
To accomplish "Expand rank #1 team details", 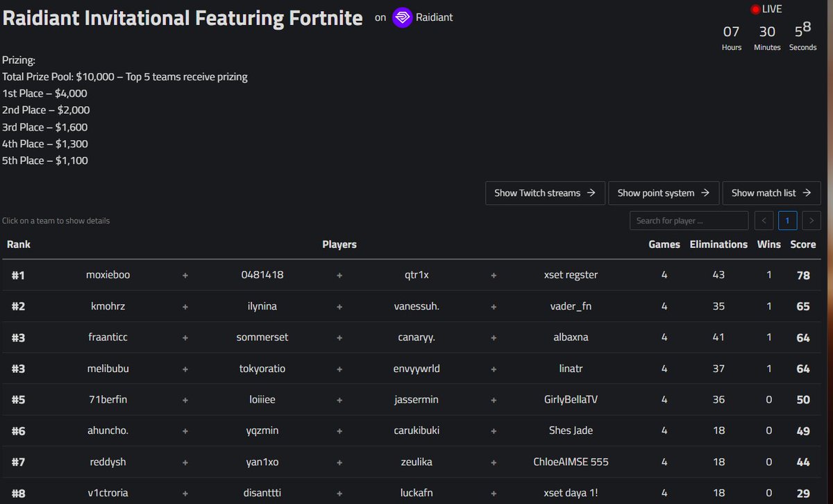I will coord(412,275).
